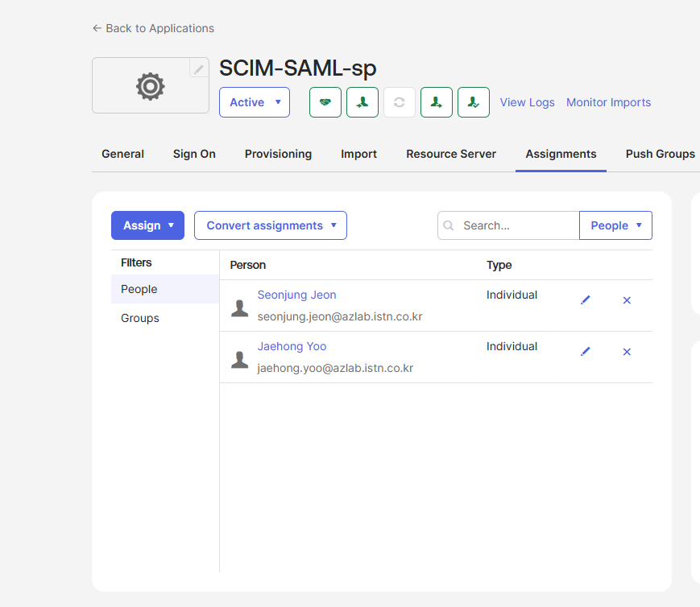Screen dimensions: 700x607
Task: Click the magnifier icon in the search box
Action: tap(448, 225)
